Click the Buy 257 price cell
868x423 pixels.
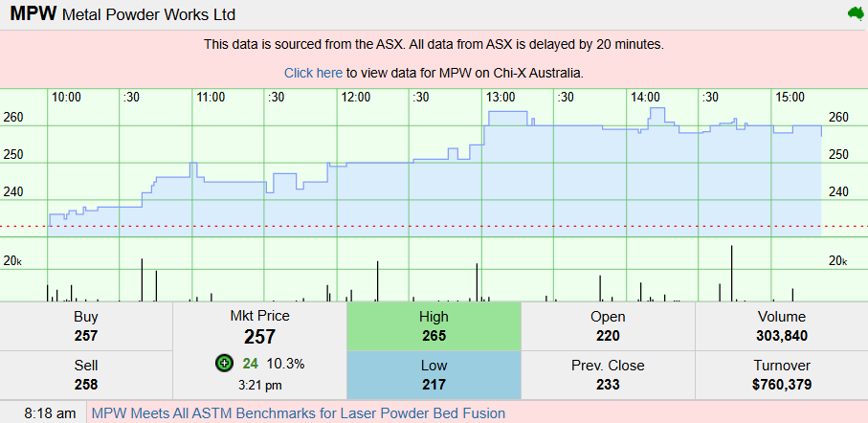pos(86,336)
